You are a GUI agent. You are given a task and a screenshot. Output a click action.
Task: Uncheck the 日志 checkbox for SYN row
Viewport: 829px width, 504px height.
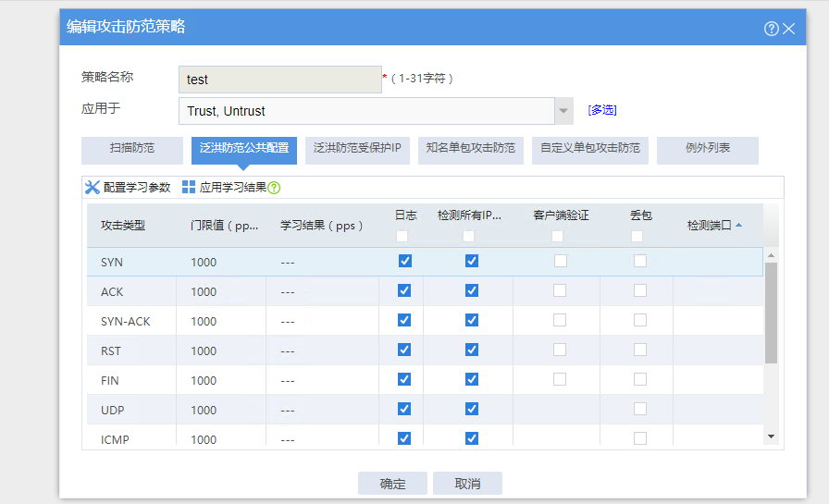[x=404, y=262]
